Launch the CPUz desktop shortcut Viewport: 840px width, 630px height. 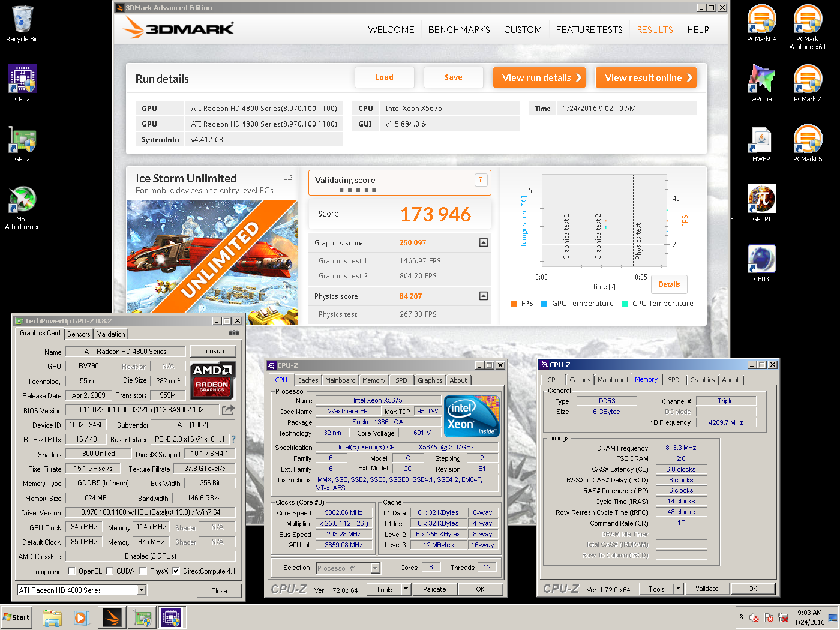(x=22, y=83)
